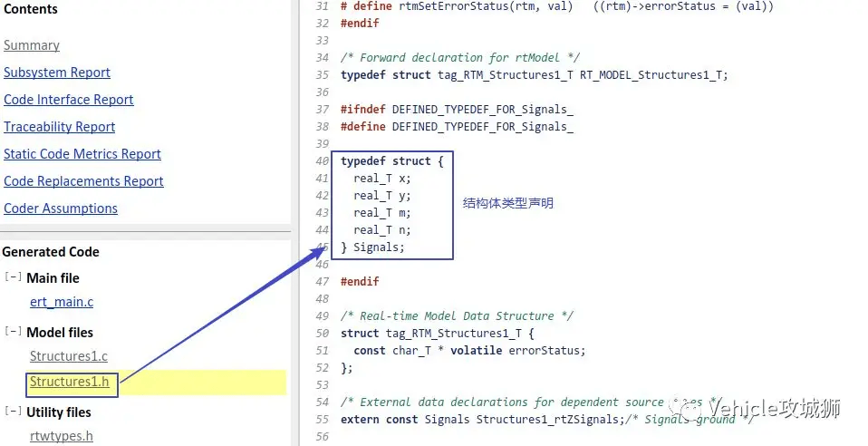Click rtmSetErrorStatus define line 31
The image size is (868, 446).
557,6
